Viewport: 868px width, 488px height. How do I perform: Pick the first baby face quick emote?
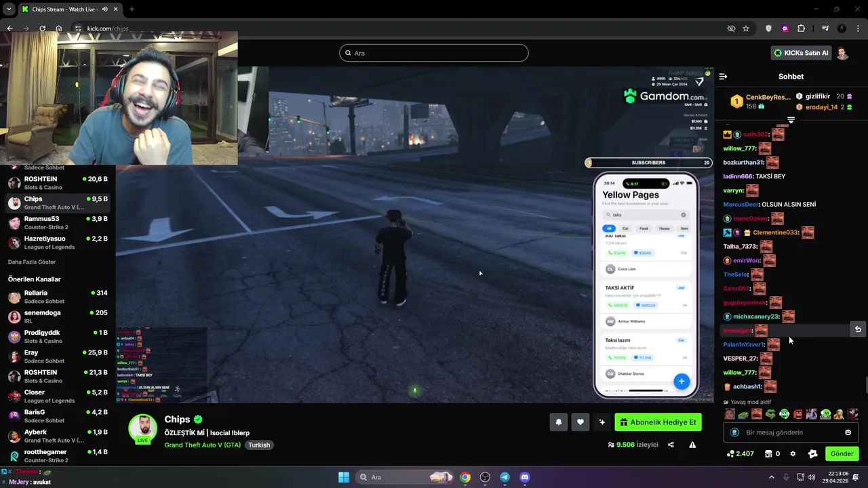729,414
